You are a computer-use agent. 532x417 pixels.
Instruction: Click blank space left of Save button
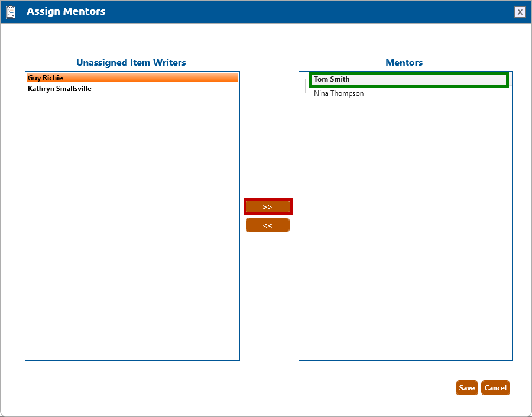pos(355,388)
